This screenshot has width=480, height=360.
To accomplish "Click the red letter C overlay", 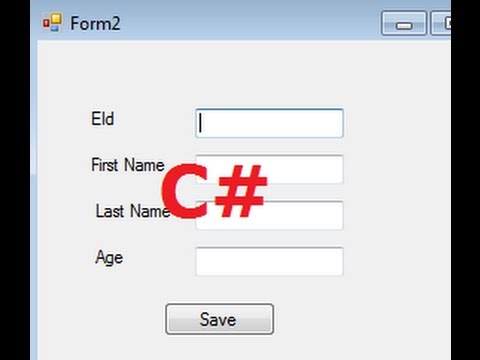I will point(185,192).
